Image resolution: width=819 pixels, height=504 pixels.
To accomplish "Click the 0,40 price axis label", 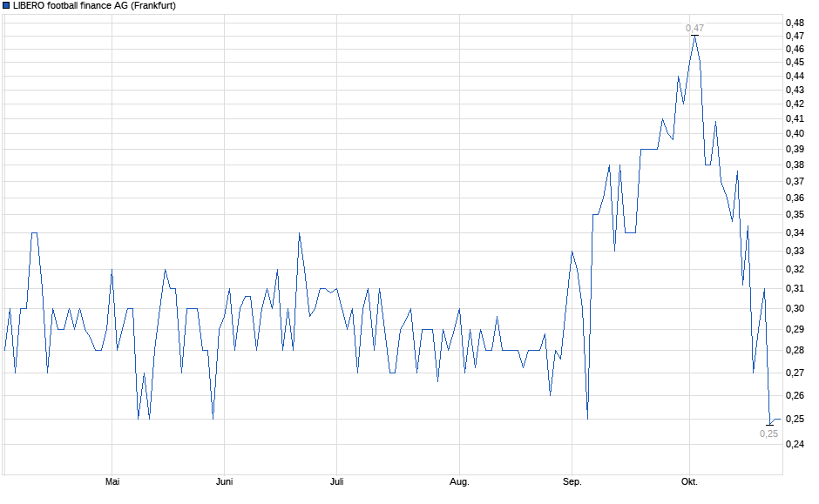I will pyautogui.click(x=794, y=133).
